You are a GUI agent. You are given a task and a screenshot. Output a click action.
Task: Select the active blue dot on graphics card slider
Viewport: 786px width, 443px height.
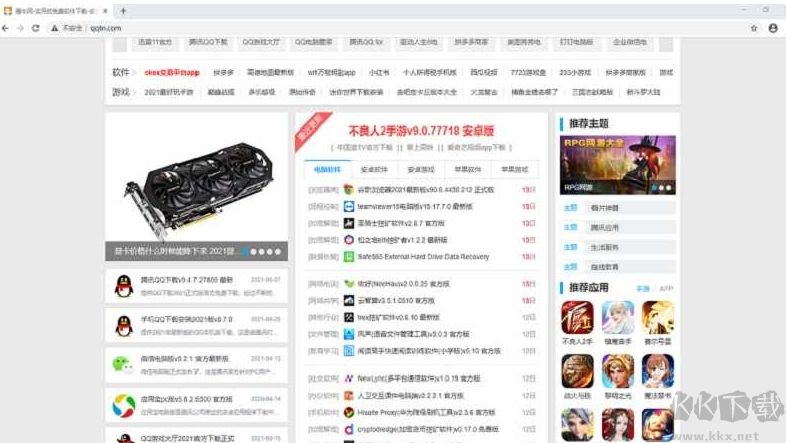[x=246, y=252]
